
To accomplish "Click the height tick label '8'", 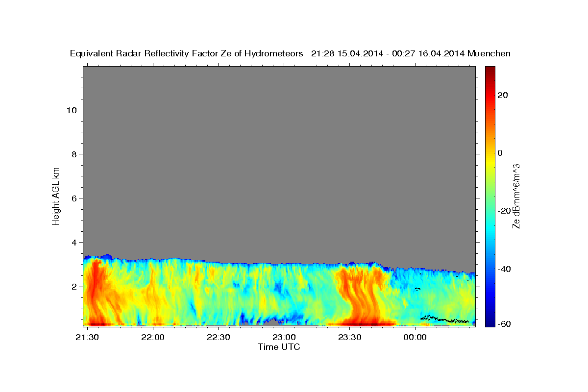I will [74, 154].
